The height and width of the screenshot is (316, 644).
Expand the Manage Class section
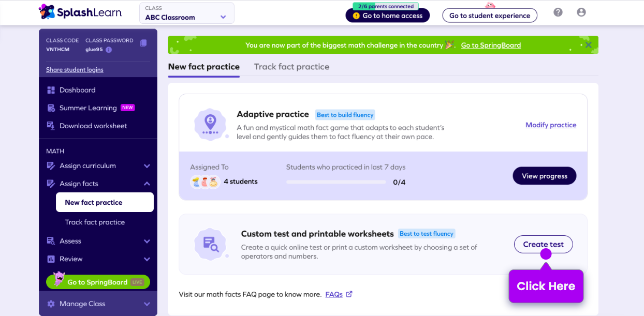[147, 304]
